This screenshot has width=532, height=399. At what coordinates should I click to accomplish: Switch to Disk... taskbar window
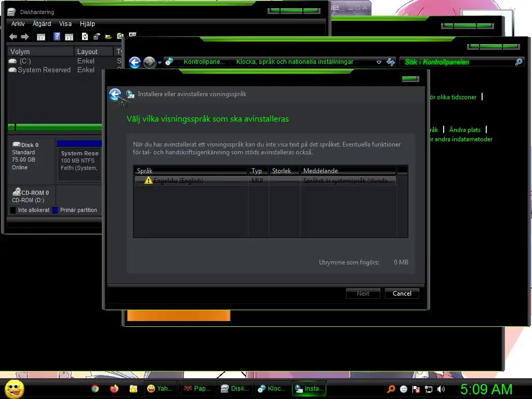(x=234, y=389)
